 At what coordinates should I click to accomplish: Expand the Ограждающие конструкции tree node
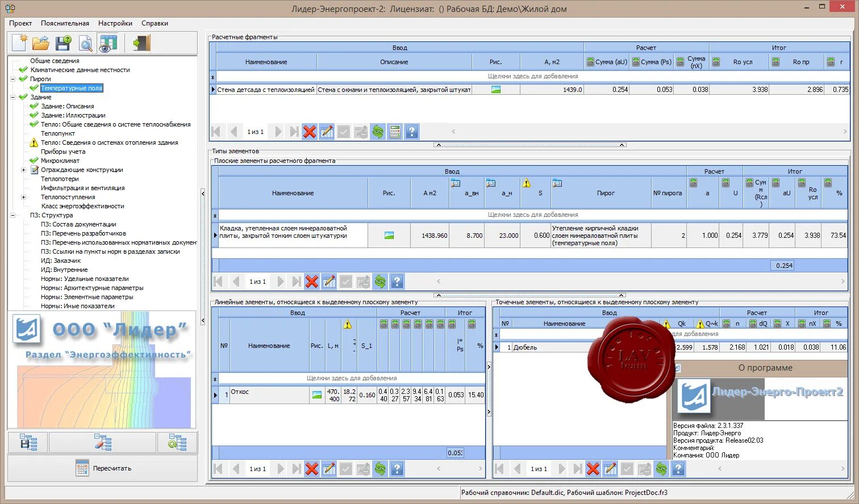click(x=23, y=170)
